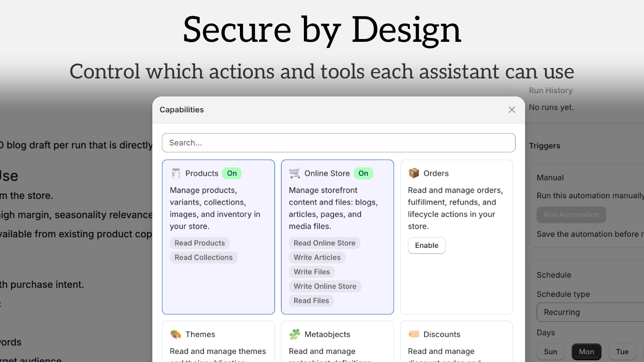Deselect Monday in the Days row
This screenshot has height=362, width=644.
(x=586, y=352)
